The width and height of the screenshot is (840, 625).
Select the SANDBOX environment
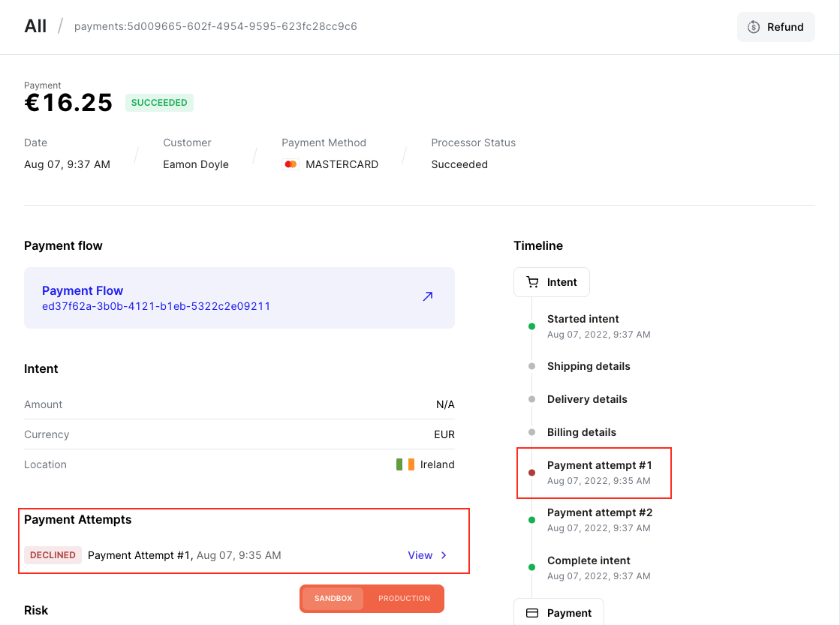[x=333, y=598]
